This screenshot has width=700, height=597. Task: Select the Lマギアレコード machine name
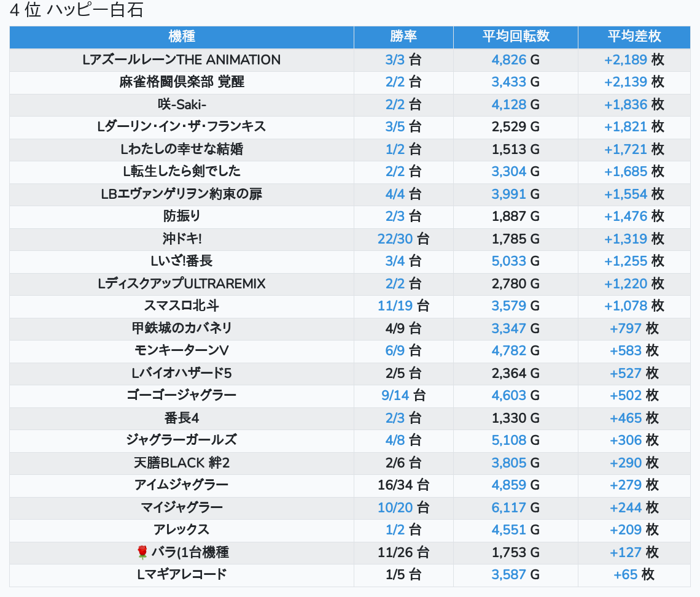(x=182, y=575)
